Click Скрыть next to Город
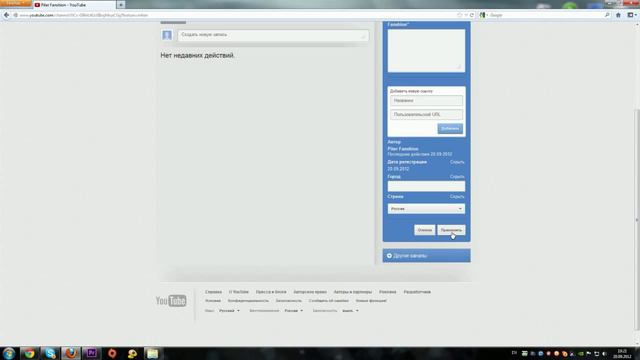 [457, 177]
